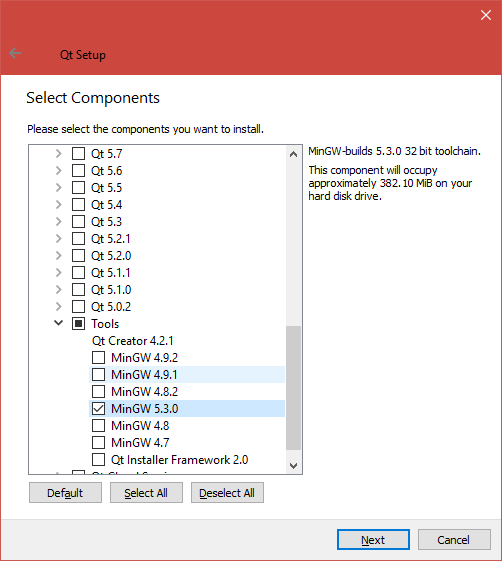Screen dimensions: 502x561
Task: Click the scrollbar down arrow
Action: coord(294,465)
